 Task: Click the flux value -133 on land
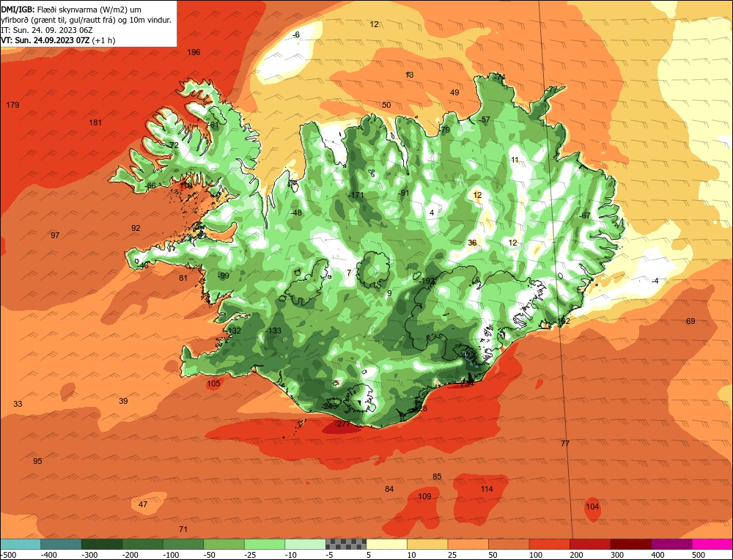pyautogui.click(x=273, y=331)
